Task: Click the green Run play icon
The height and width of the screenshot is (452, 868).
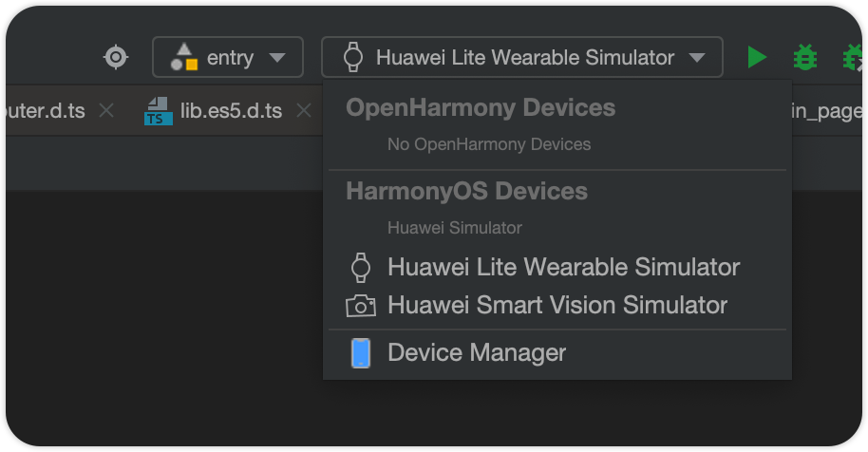Action: pos(757,58)
